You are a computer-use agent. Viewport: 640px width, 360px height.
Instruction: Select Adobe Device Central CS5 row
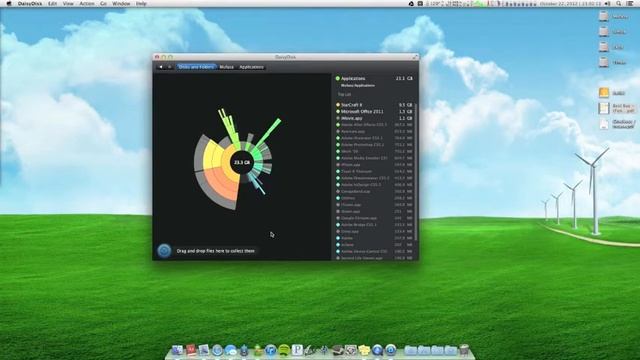coord(374,251)
